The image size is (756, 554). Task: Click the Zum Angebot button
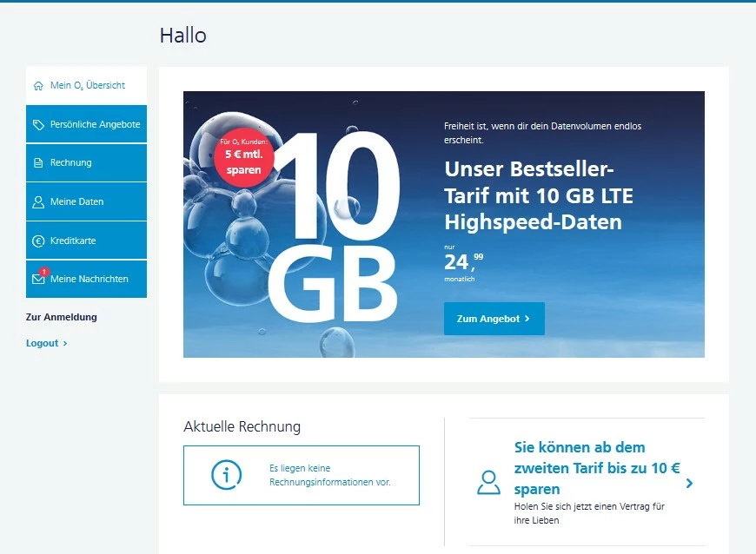[x=494, y=319]
